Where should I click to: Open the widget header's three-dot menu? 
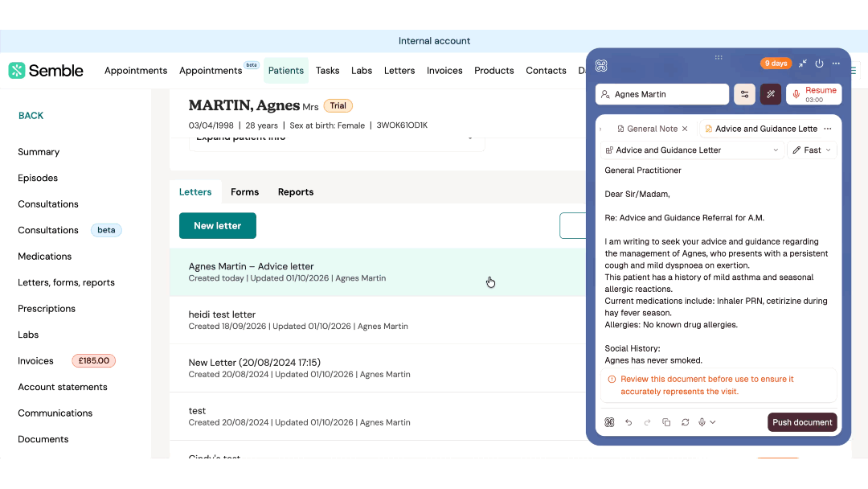836,63
